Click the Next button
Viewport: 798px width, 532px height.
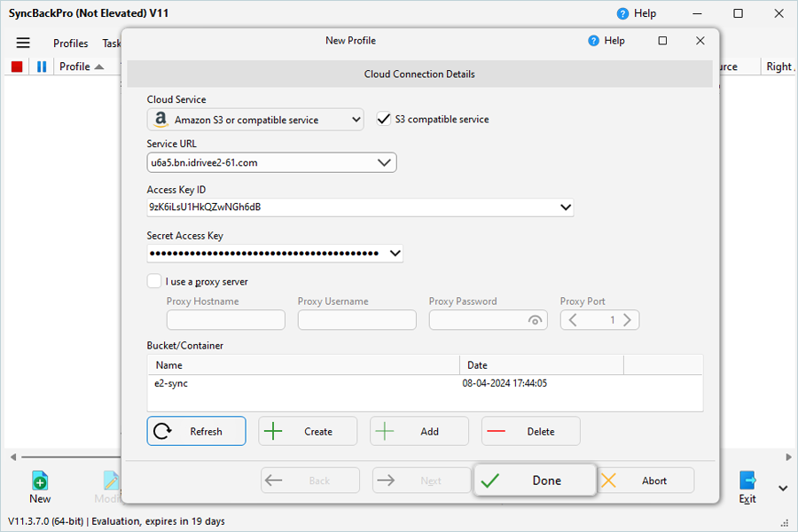click(x=422, y=481)
